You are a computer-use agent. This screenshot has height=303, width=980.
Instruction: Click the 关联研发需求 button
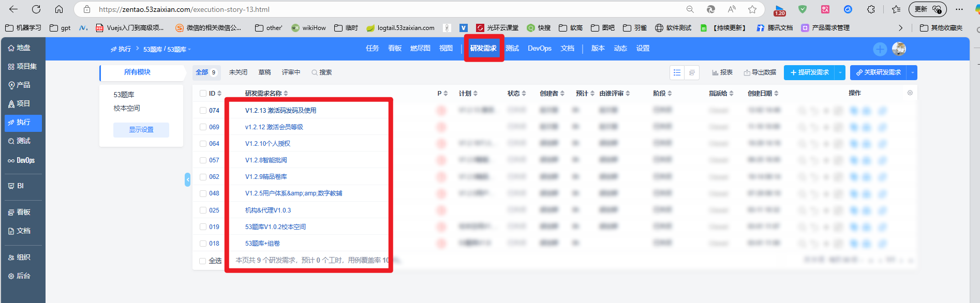coord(879,72)
